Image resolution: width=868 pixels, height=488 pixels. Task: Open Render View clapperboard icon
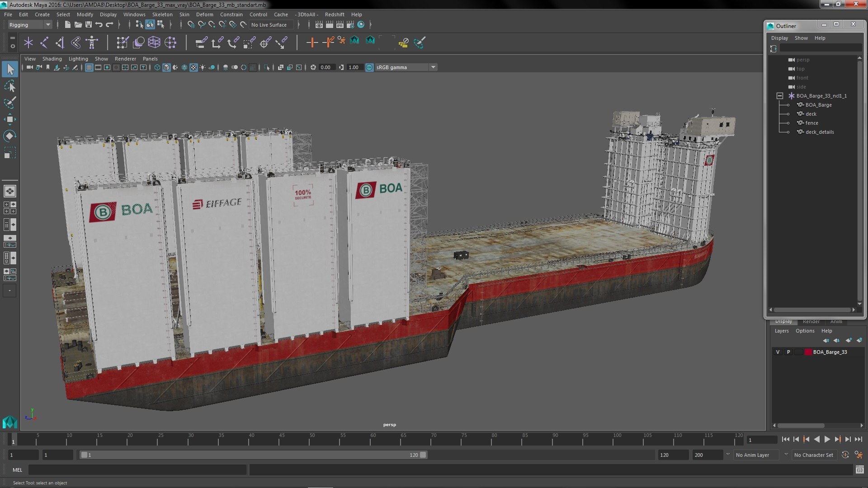pyautogui.click(x=319, y=25)
